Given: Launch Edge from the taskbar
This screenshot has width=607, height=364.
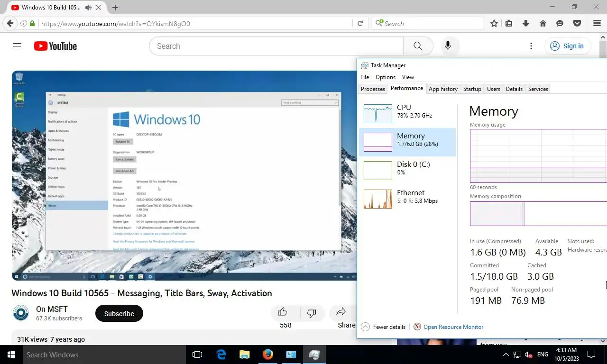Looking at the screenshot, I should pyautogui.click(x=221, y=355).
